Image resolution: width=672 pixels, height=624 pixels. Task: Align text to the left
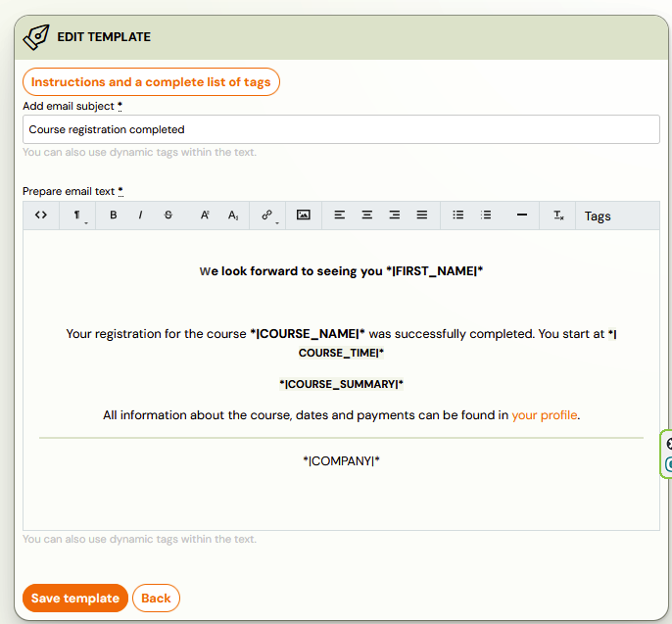click(x=340, y=216)
